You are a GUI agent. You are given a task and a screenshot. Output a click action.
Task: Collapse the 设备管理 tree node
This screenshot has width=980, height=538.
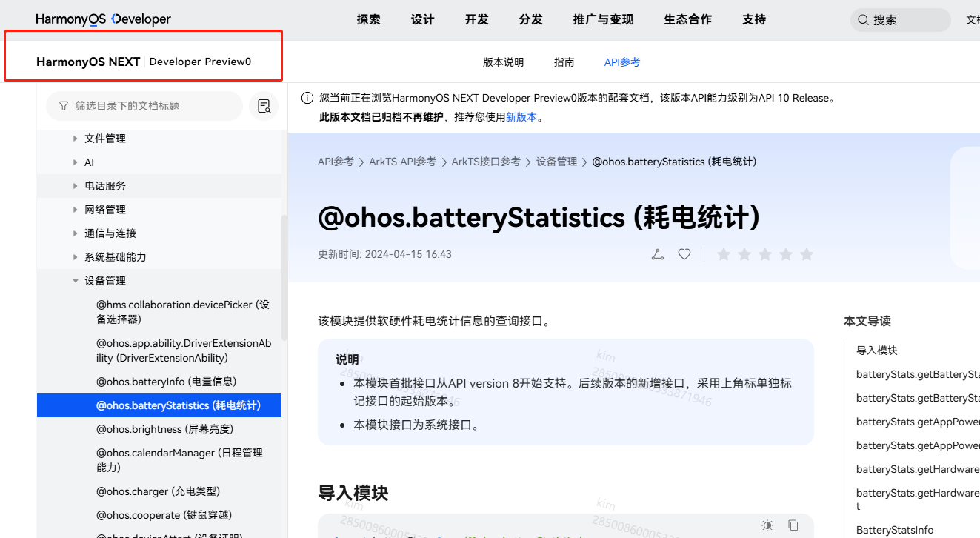point(76,281)
